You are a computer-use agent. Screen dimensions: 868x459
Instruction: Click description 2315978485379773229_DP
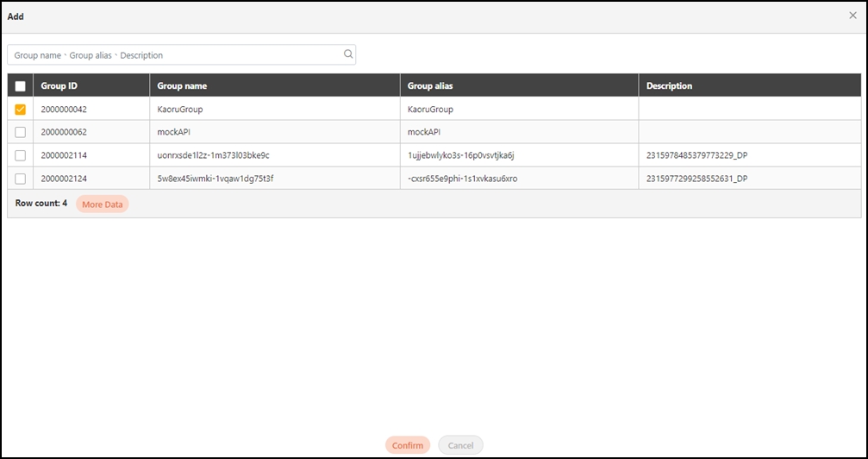pyautogui.click(x=696, y=155)
